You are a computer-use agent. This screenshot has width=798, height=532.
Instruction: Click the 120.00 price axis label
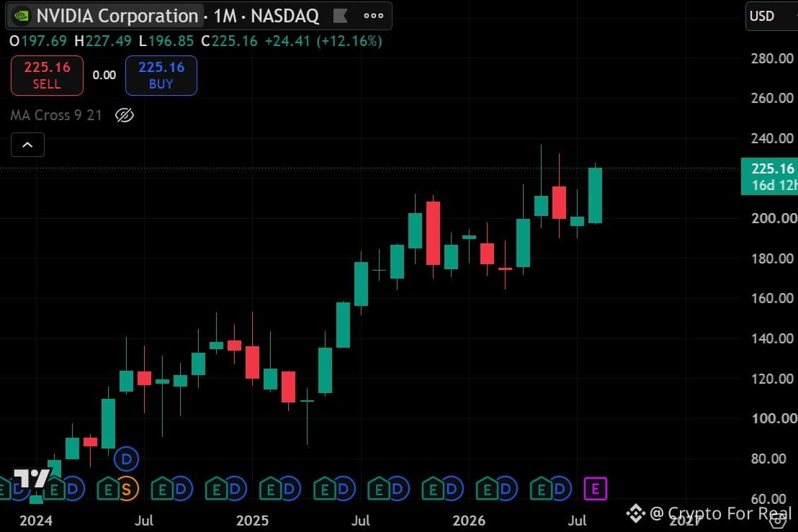pos(771,379)
